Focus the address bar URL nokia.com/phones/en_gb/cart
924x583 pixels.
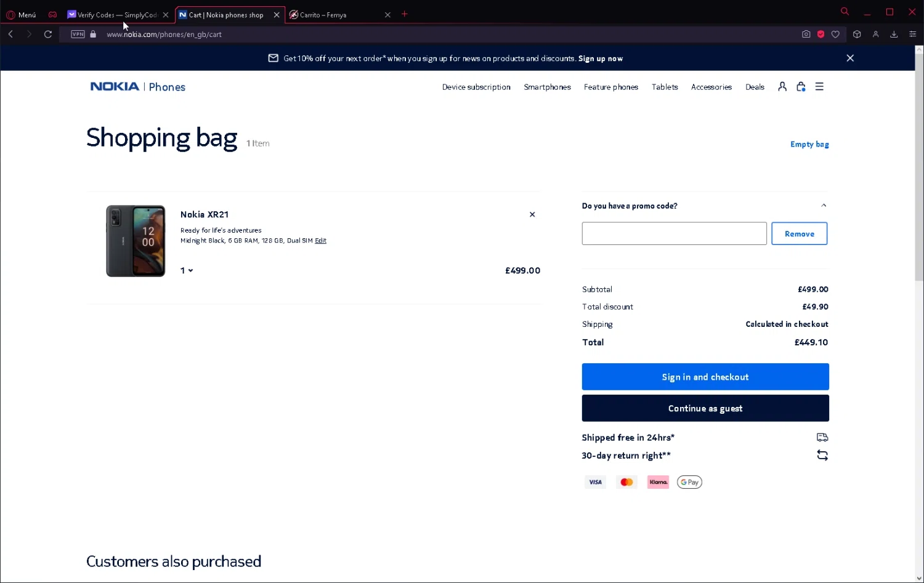point(164,34)
